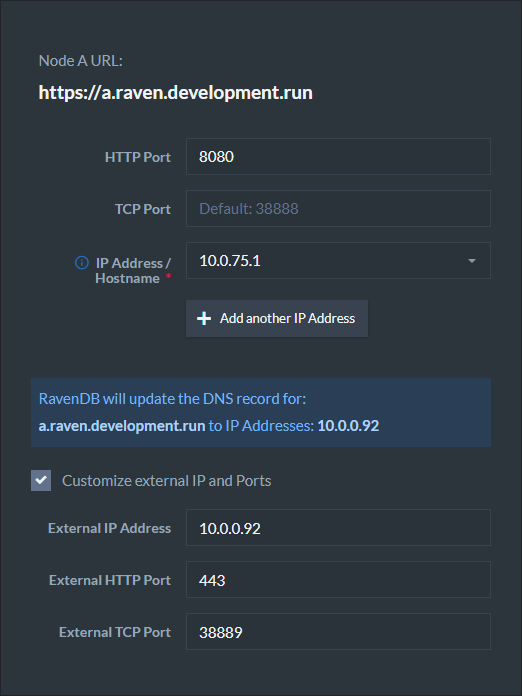Viewport: 522px width, 696px height.
Task: Click the RavenDB will update the DNS record text
Action: click(172, 399)
